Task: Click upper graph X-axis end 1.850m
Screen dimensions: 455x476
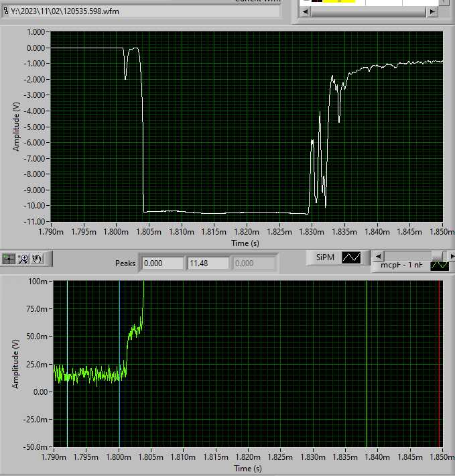Action: click(442, 232)
